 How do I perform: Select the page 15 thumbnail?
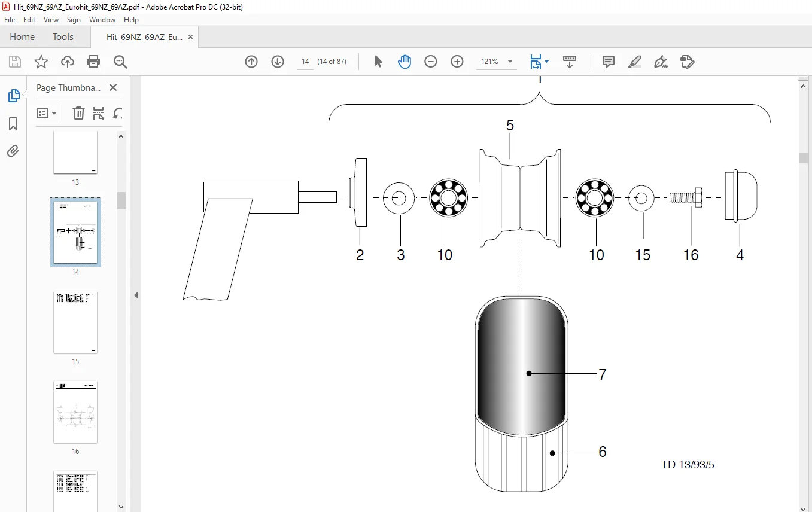click(x=75, y=322)
